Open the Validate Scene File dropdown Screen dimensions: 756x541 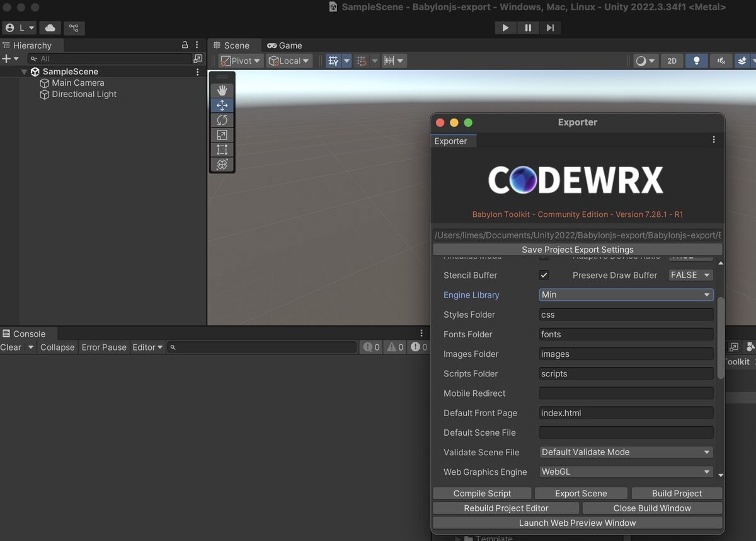coord(626,452)
